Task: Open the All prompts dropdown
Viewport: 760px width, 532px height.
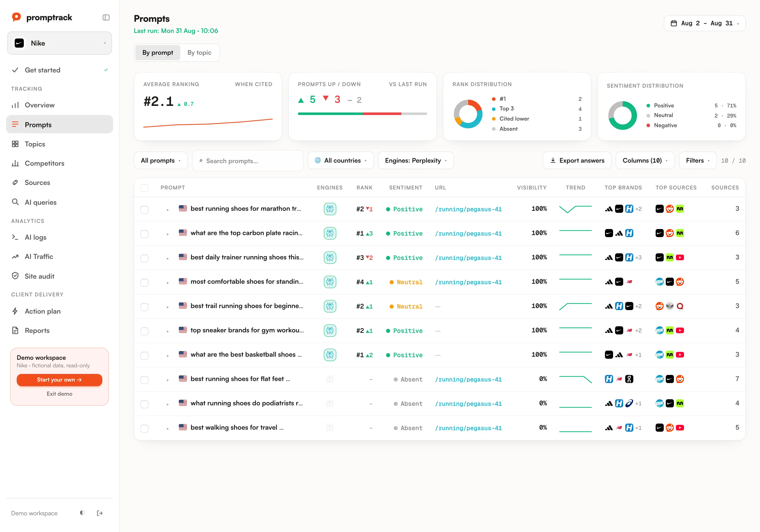Action: coord(161,160)
